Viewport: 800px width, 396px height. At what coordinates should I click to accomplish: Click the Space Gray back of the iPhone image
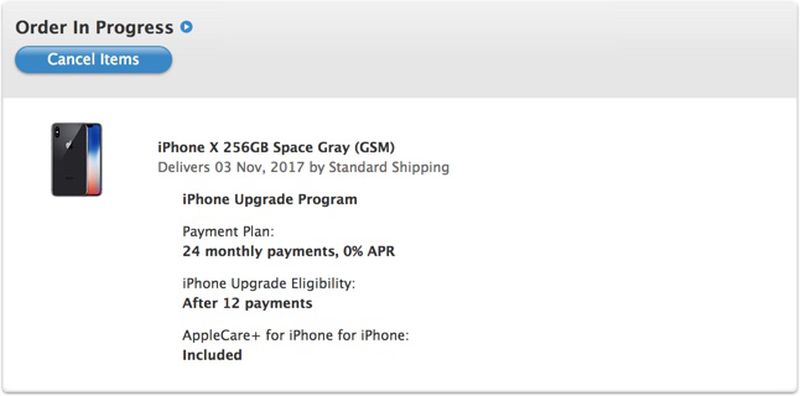69,159
